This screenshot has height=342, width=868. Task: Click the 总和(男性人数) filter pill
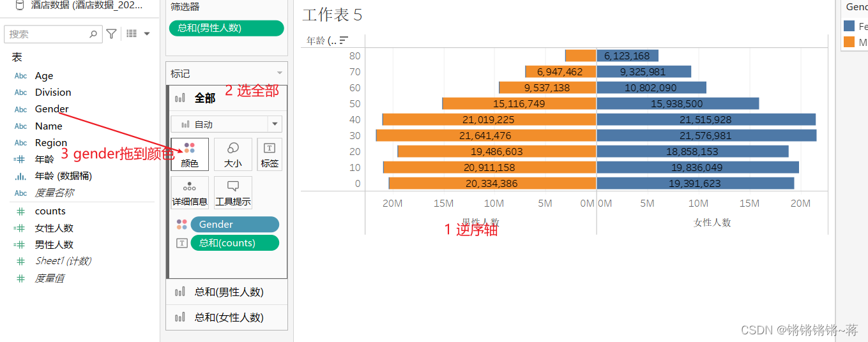coord(226,28)
